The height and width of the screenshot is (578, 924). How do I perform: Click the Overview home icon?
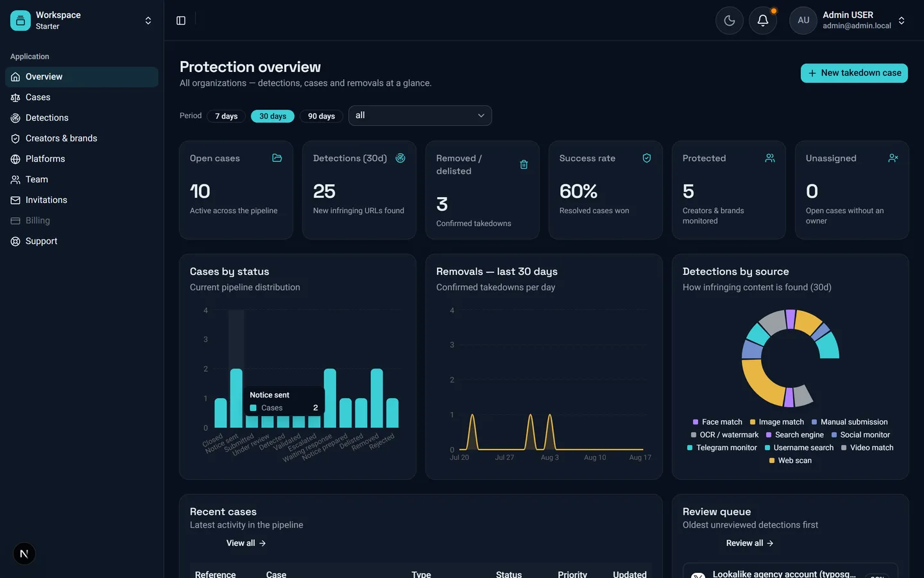pyautogui.click(x=15, y=76)
